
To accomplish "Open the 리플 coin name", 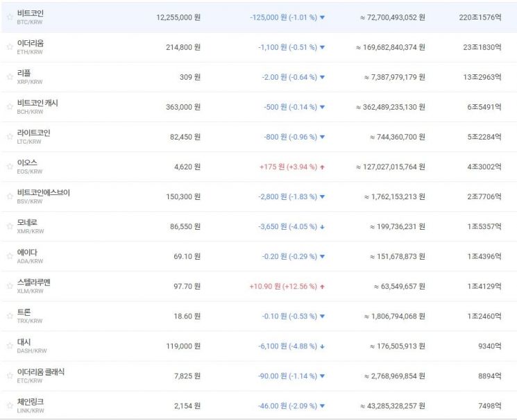I will coord(24,73).
